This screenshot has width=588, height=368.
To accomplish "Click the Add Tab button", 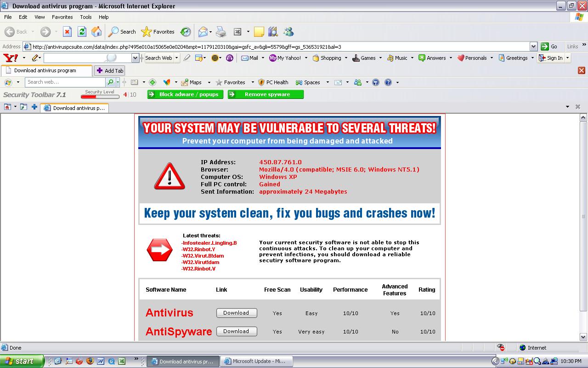I will pos(110,70).
